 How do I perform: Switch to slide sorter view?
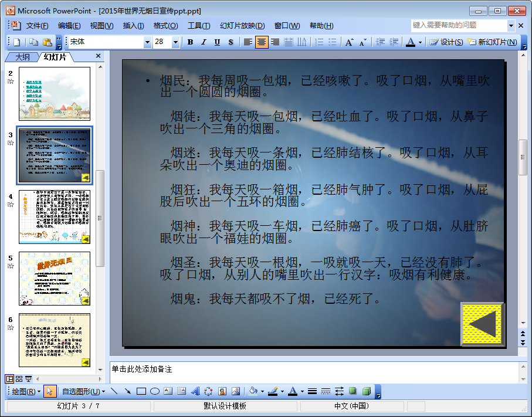pyautogui.click(x=19, y=379)
